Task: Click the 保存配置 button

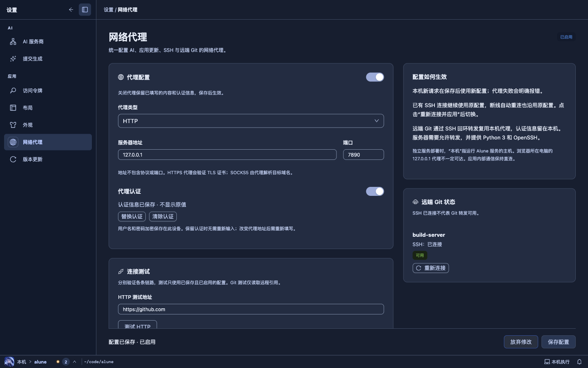Action: pyautogui.click(x=559, y=342)
